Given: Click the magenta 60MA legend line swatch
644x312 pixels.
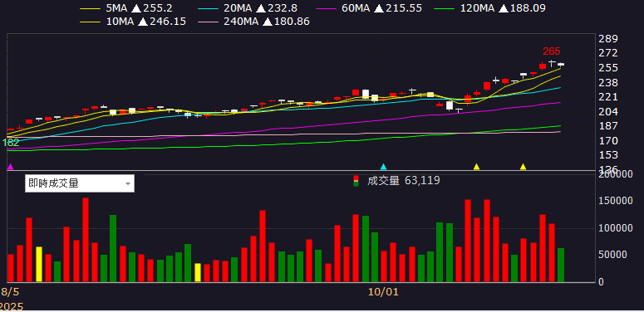Looking at the screenshot, I should 327,8.
